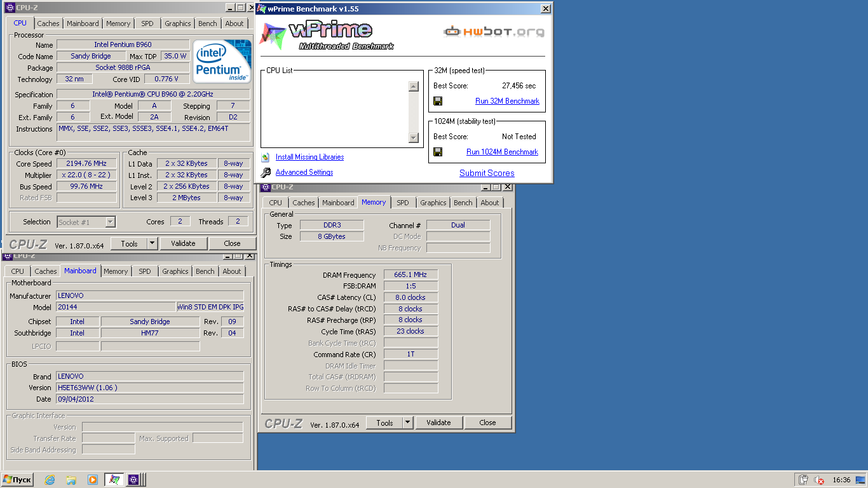Click the Southbridge value HM77
This screenshot has height=488, width=868.
[x=150, y=333]
